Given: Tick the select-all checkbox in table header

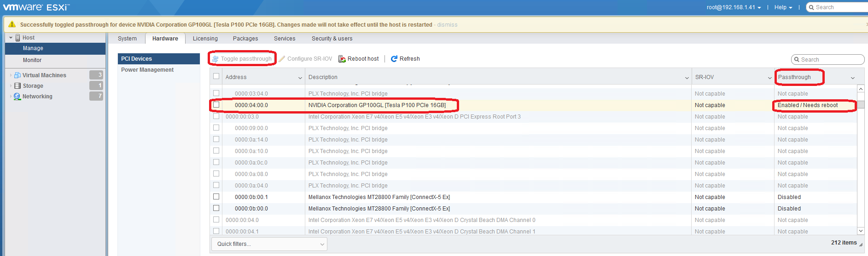Looking at the screenshot, I should (216, 76).
